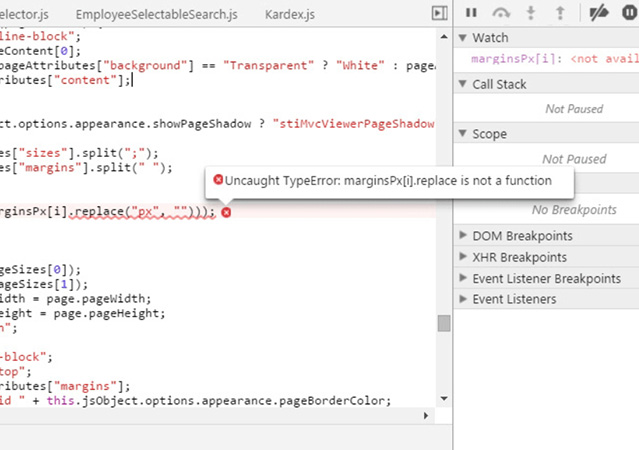Expand Event Listener Breakpoints section
The width and height of the screenshot is (639, 450).
[463, 278]
